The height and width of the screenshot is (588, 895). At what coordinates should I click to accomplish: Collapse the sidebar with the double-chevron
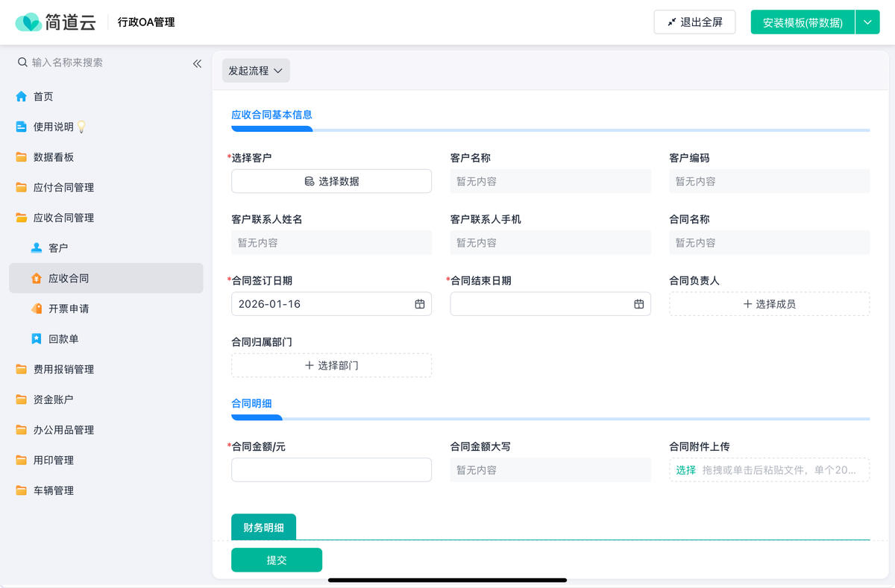(x=197, y=63)
